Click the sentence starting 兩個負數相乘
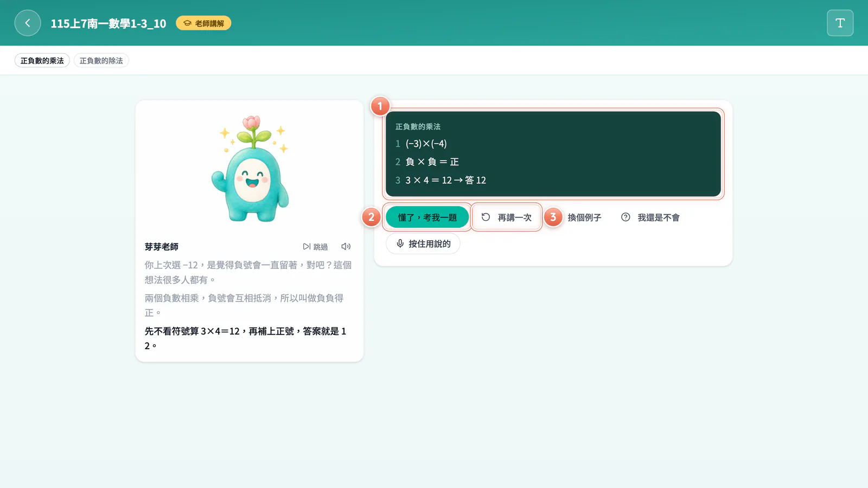This screenshot has height=488, width=868. [x=244, y=305]
